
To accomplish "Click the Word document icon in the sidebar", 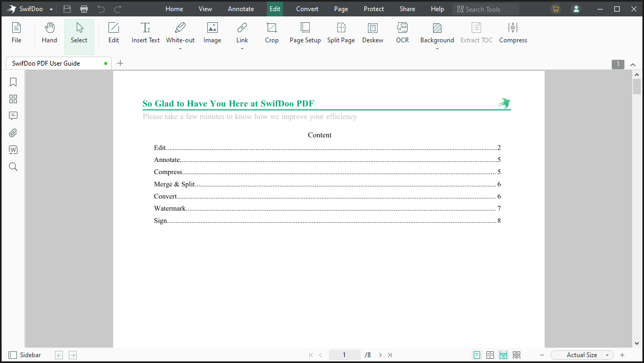I will [13, 150].
